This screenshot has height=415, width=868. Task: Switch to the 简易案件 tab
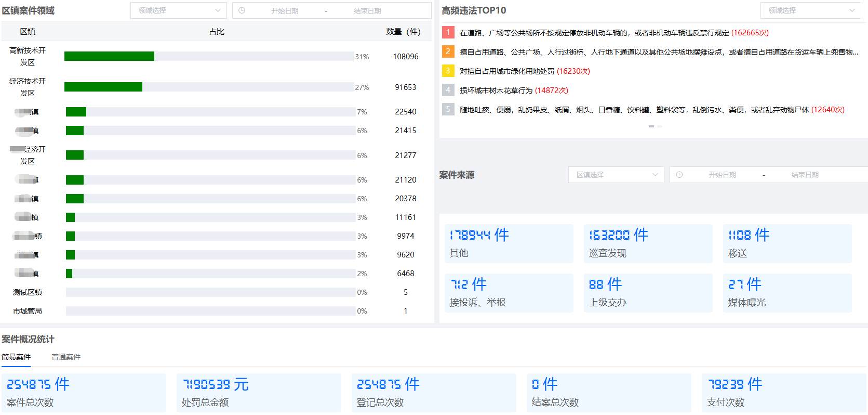pyautogui.click(x=16, y=357)
